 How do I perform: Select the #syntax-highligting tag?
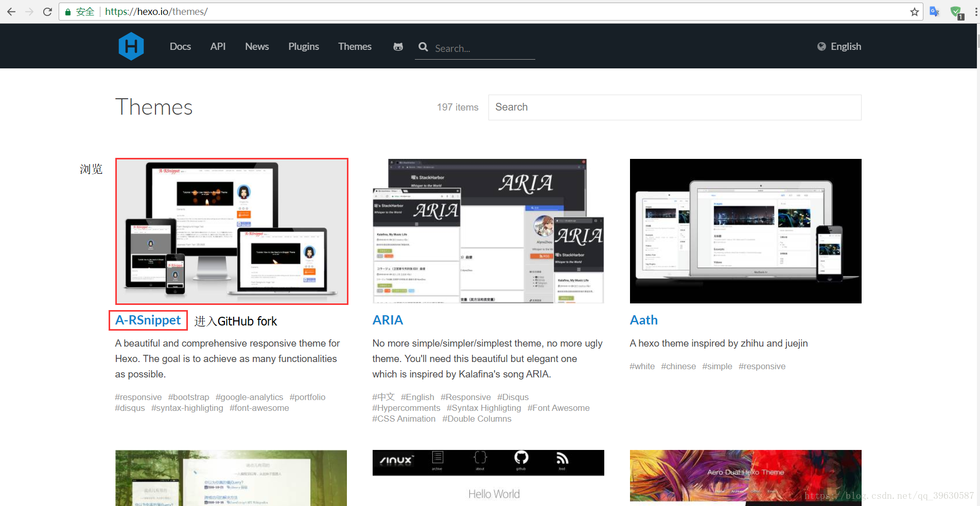click(187, 408)
